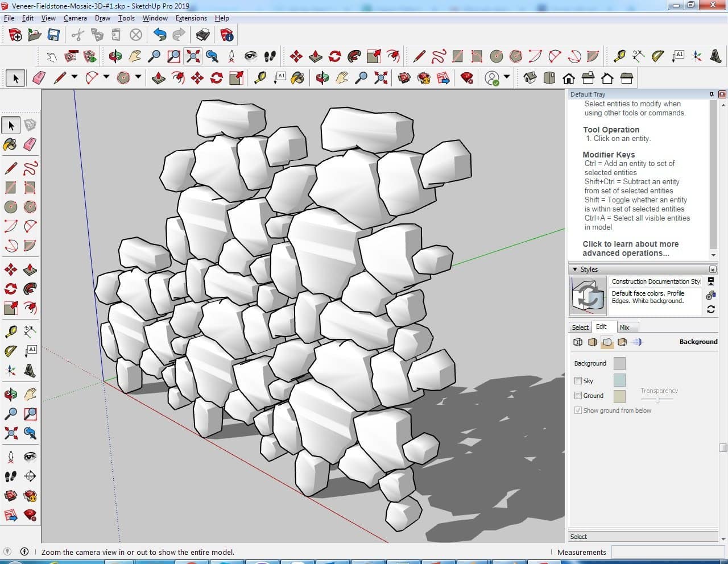Click the Undo arrow icon
The width and height of the screenshot is (728, 564).
click(160, 35)
